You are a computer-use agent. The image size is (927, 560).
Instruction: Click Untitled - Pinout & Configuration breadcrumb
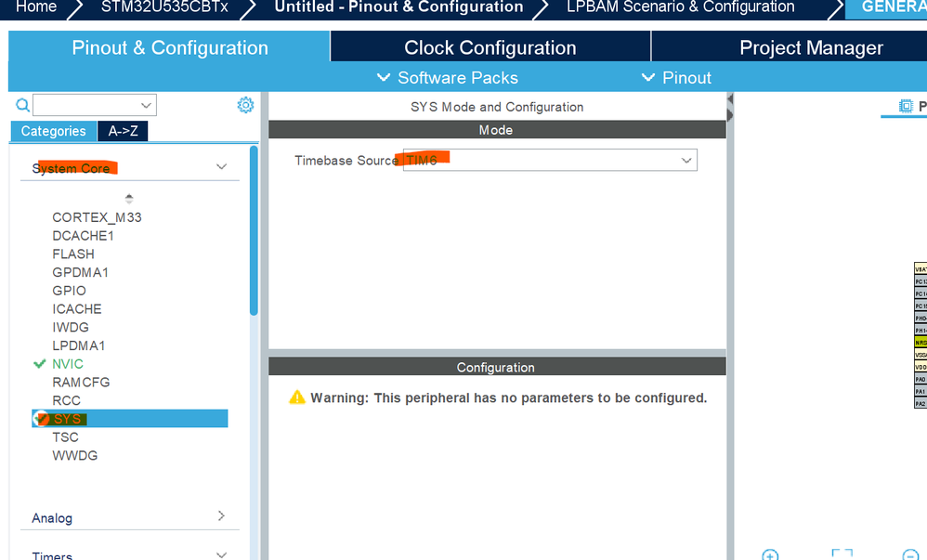click(x=398, y=7)
